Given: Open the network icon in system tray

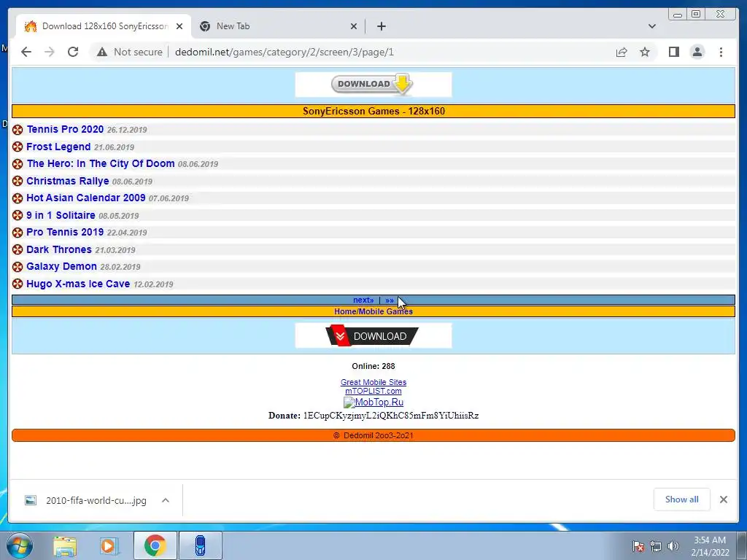Looking at the screenshot, I should point(656,546).
